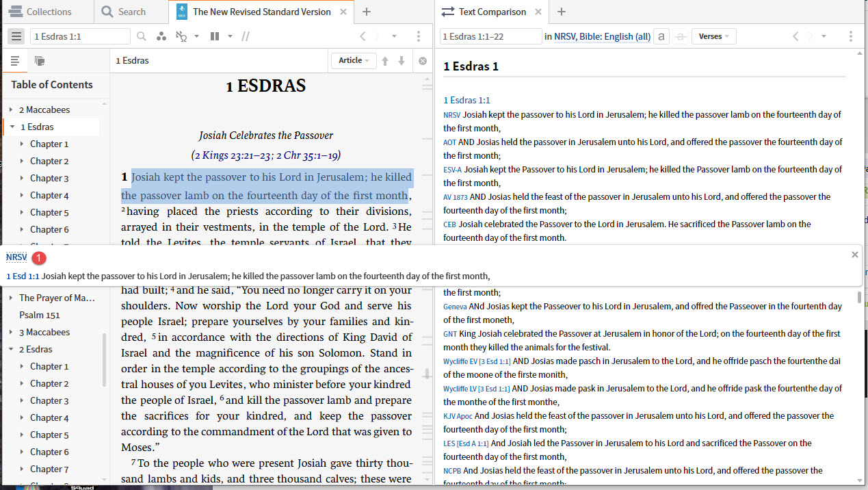This screenshot has height=490, width=868.
Task: Click the 1 Esdras 1:1 reference box
Action: [80, 36]
